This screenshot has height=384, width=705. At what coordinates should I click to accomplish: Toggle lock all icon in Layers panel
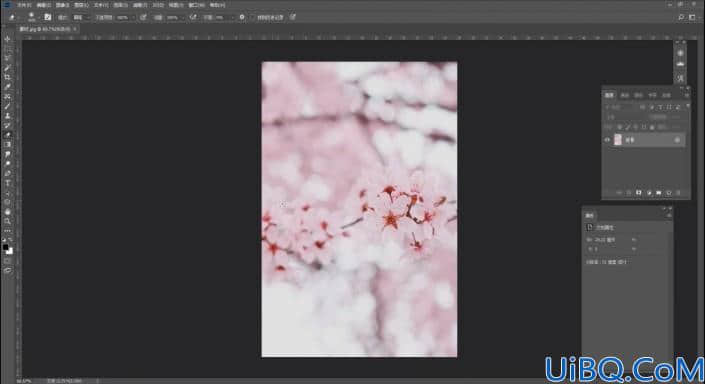(x=652, y=127)
